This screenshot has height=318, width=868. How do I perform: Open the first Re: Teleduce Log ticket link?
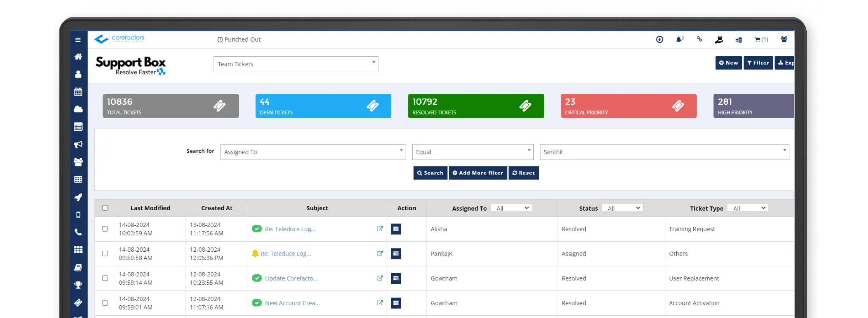[290, 229]
